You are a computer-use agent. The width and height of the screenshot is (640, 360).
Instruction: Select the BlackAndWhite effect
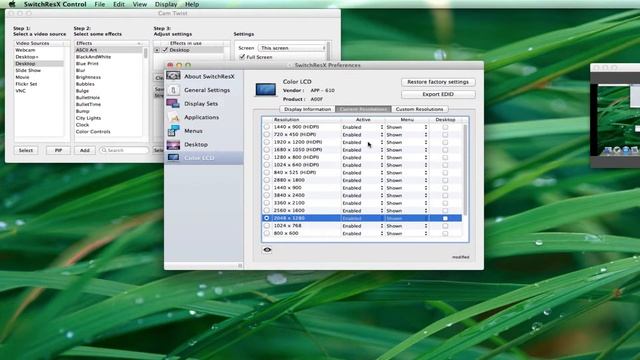pyautogui.click(x=93, y=57)
